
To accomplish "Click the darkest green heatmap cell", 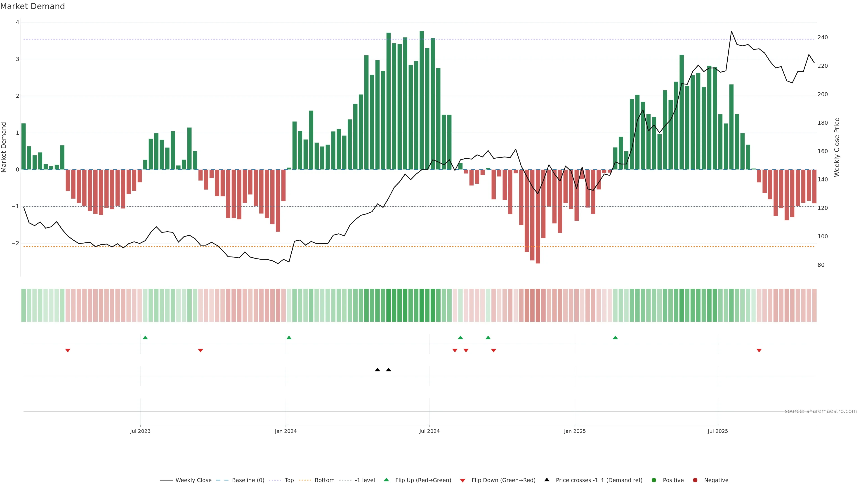I will (x=422, y=305).
